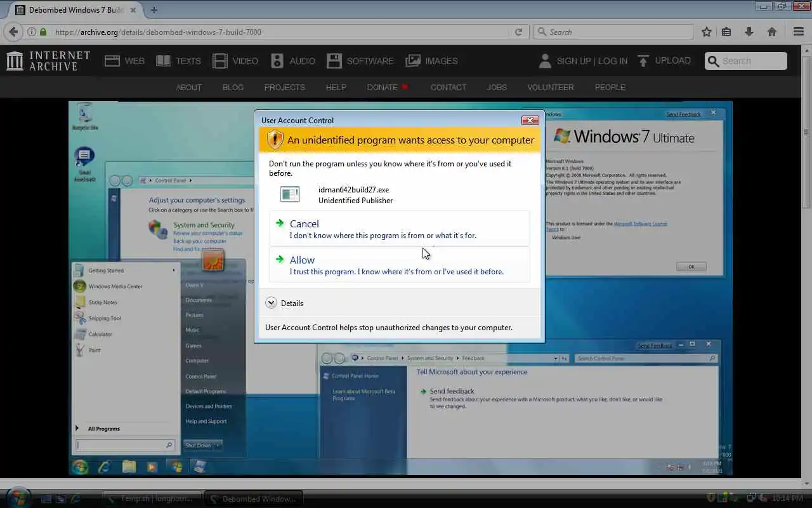812x508 pixels.
Task: Click the yellow security shield icon
Action: pyautogui.click(x=275, y=140)
